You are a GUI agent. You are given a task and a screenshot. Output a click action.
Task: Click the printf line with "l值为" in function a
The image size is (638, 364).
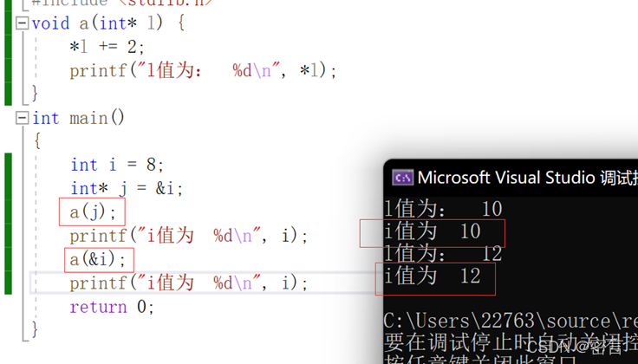(203, 71)
